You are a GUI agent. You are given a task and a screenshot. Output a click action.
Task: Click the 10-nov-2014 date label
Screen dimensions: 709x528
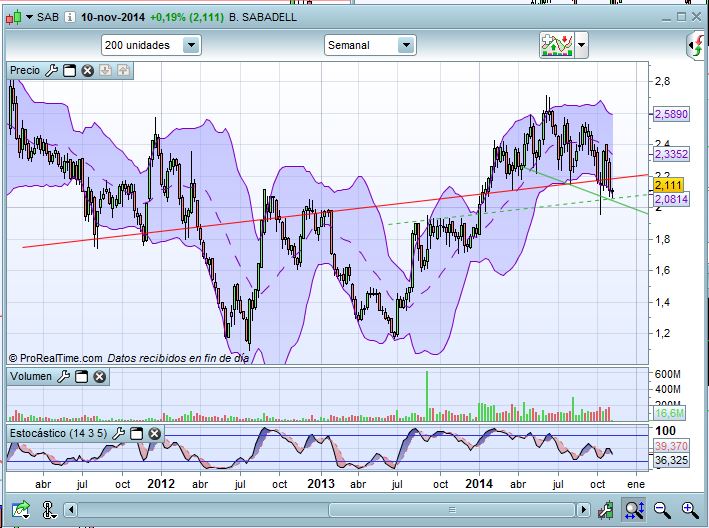tap(113, 17)
